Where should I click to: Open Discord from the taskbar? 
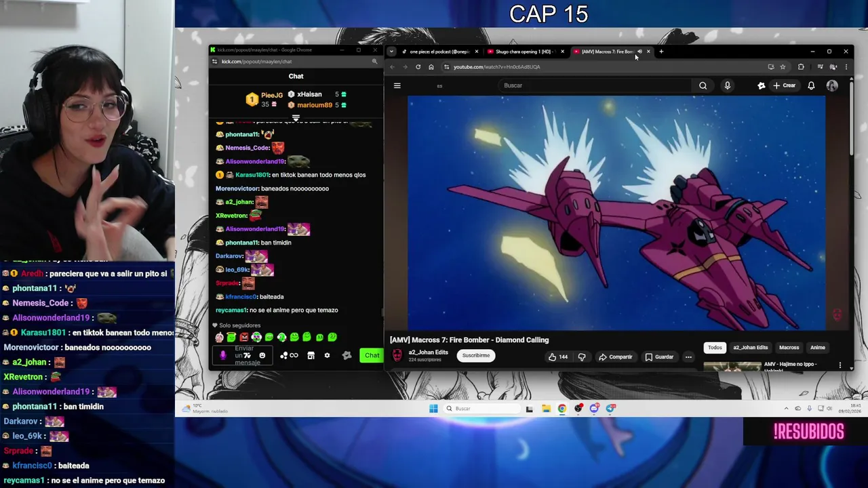tap(595, 408)
